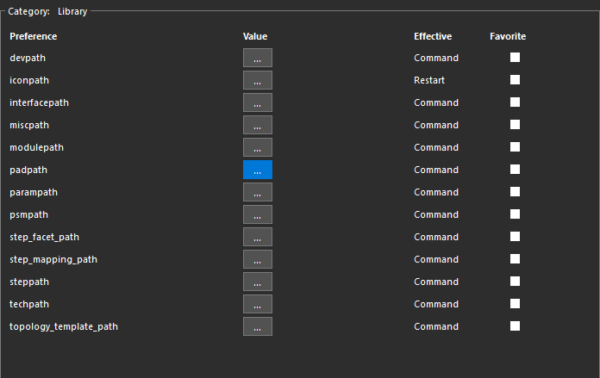600x378 pixels.
Task: Check Favorite box for techpath
Action: click(x=515, y=303)
